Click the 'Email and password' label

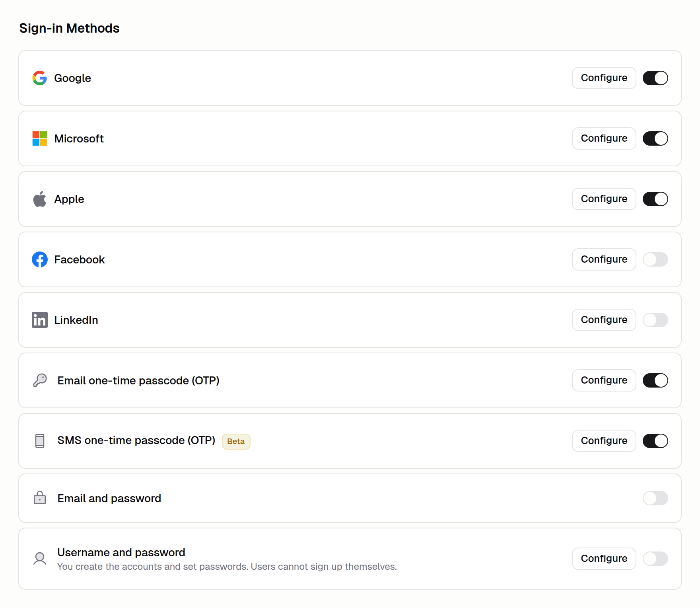point(109,498)
